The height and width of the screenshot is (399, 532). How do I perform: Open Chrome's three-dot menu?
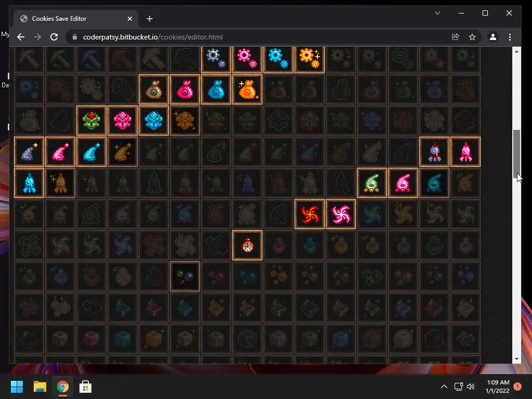(510, 37)
